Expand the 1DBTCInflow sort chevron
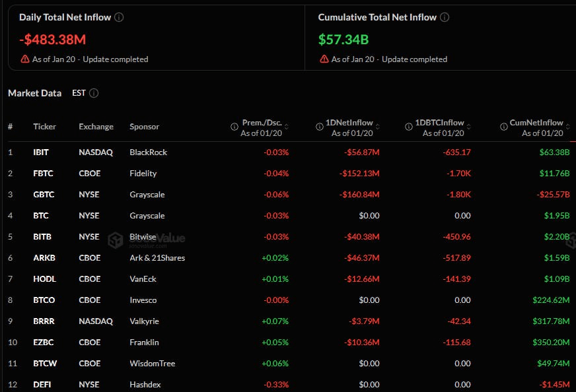The height and width of the screenshot is (392, 576). click(468, 125)
